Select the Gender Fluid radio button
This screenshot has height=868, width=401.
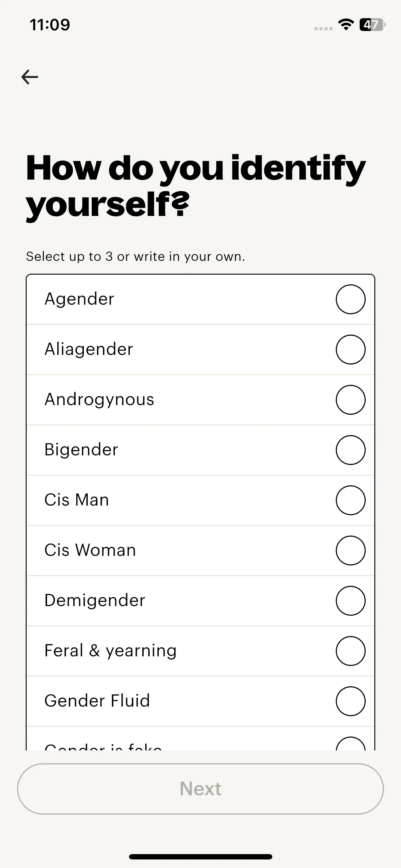pos(350,701)
